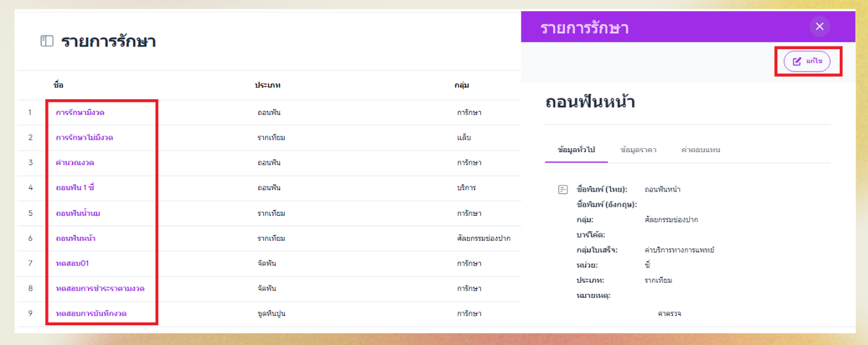Select the ค่าตอบแทน tab

[x=701, y=150]
